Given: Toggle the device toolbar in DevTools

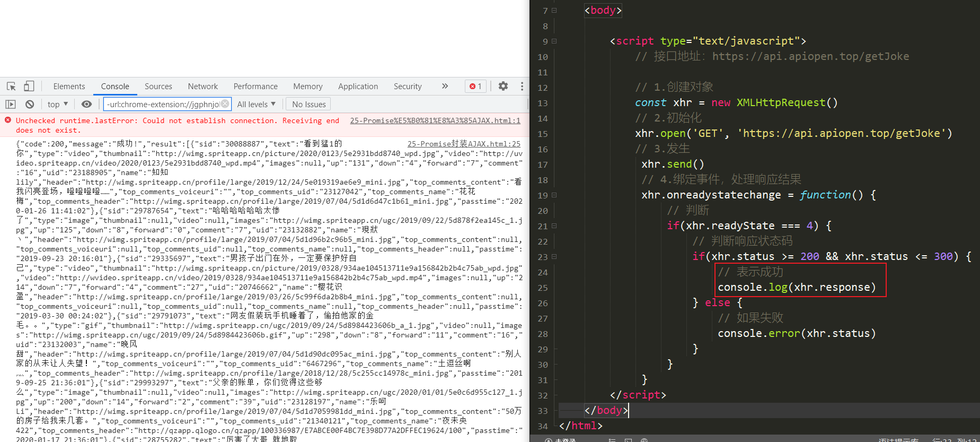Looking at the screenshot, I should (29, 86).
